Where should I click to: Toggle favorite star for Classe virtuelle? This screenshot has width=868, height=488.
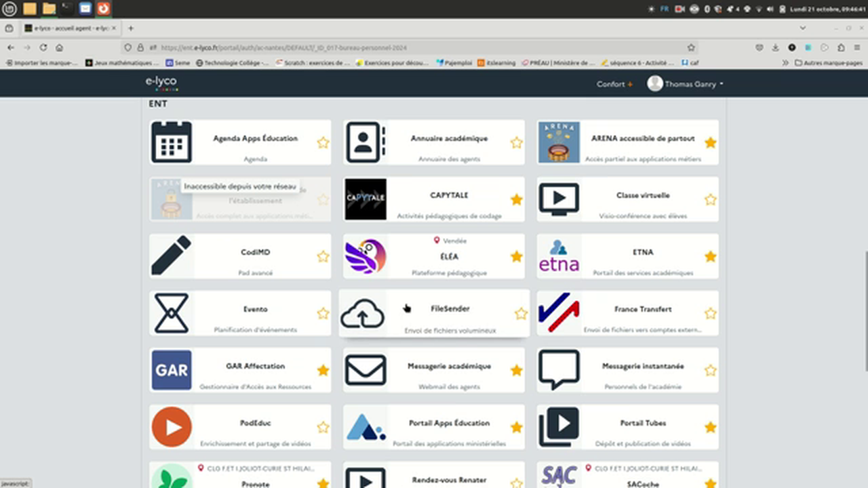(x=710, y=200)
